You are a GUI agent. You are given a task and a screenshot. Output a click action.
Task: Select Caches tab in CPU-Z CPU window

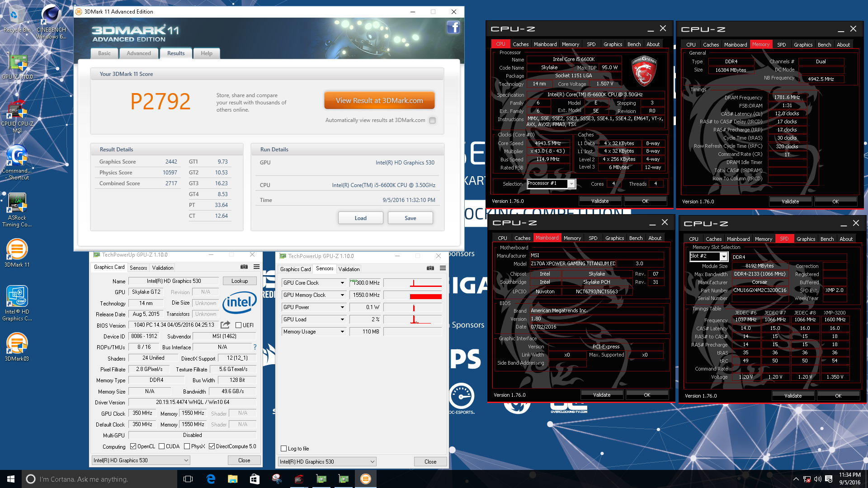(520, 44)
